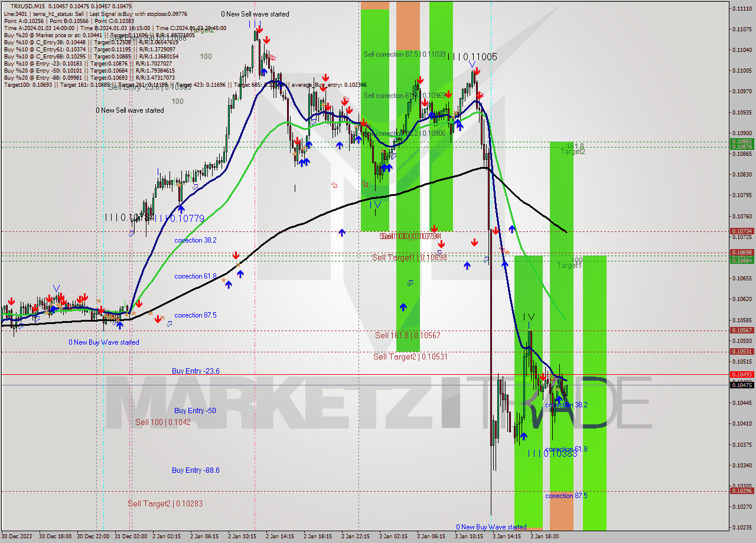Viewport: 756px width, 543px height.
Task: Click the black 0.10475 current price tag
Action: [742, 385]
